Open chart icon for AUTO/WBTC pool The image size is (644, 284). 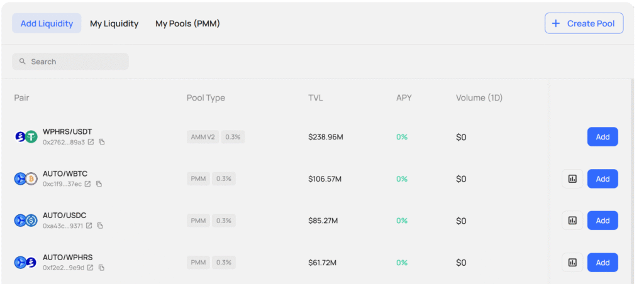point(572,179)
